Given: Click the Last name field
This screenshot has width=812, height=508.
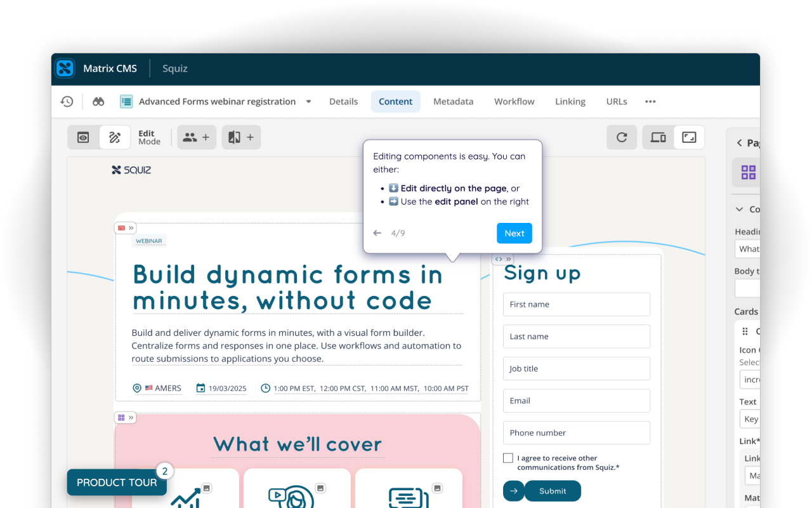Looking at the screenshot, I should click(577, 337).
